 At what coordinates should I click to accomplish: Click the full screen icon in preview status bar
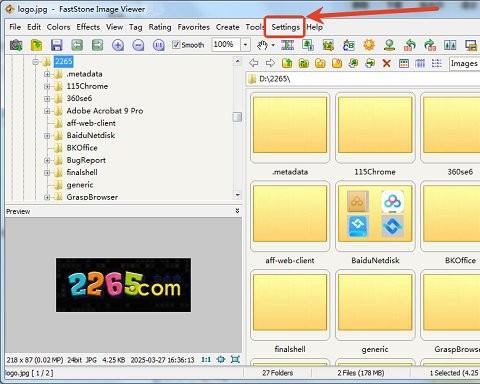[x=235, y=359]
